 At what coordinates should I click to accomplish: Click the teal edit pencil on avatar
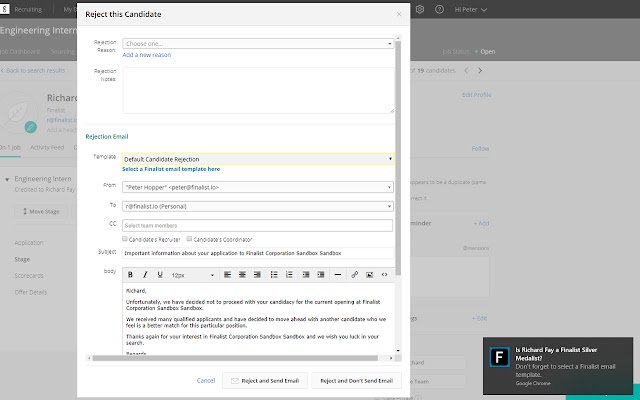pos(31,127)
